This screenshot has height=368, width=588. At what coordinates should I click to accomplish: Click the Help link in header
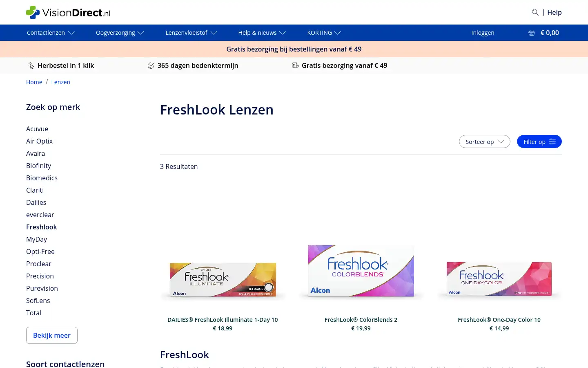tap(555, 12)
